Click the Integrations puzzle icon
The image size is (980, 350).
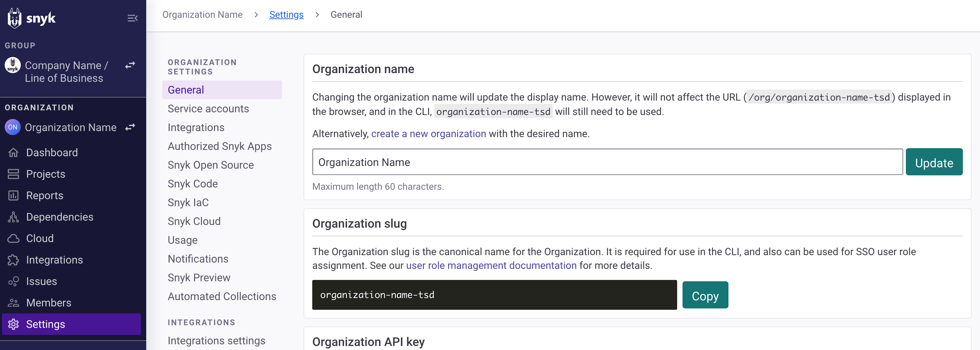[13, 260]
